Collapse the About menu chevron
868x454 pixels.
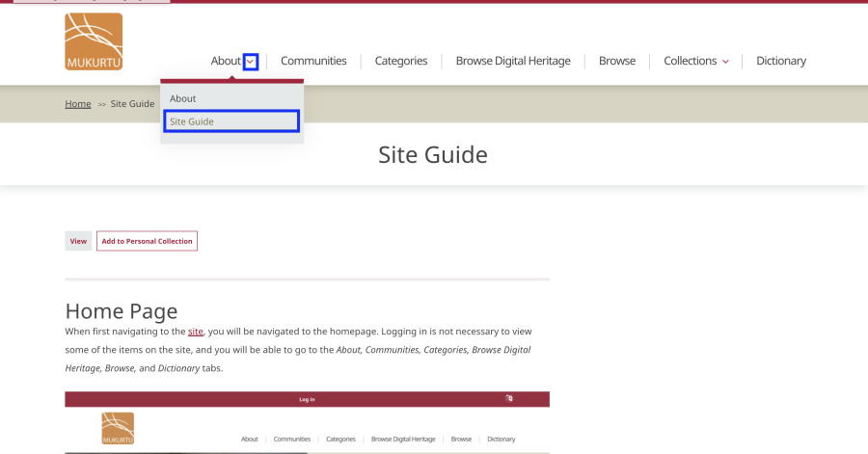250,62
